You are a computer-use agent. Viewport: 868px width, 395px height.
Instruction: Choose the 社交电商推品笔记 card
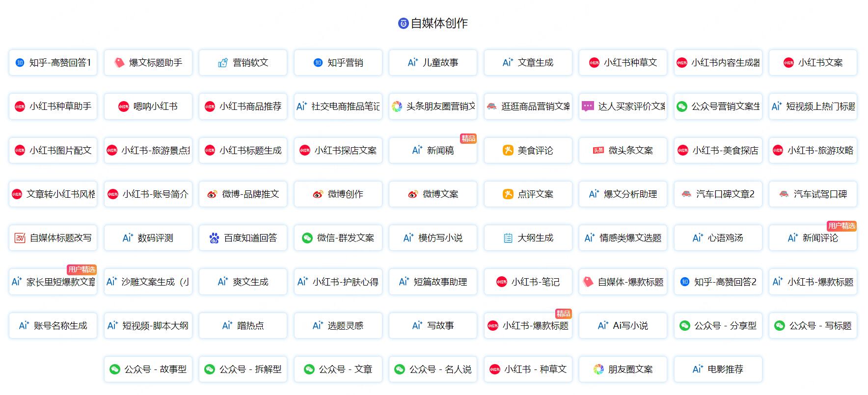point(338,106)
